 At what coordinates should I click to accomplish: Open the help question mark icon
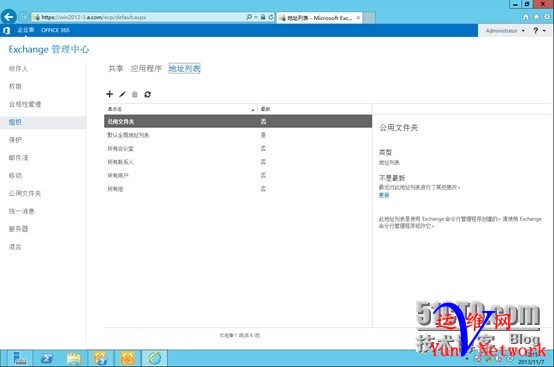pos(536,31)
